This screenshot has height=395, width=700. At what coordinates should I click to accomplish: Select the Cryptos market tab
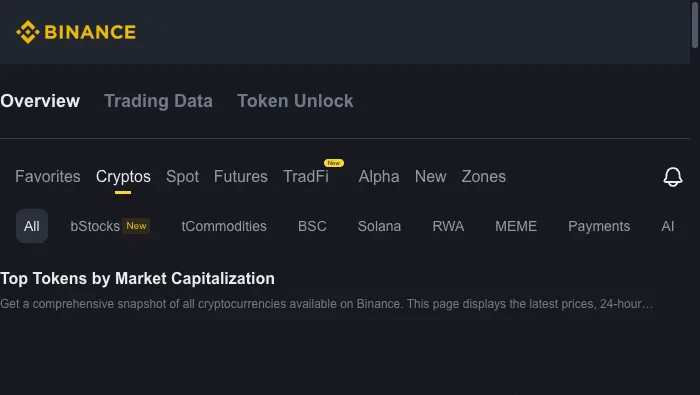click(x=123, y=177)
